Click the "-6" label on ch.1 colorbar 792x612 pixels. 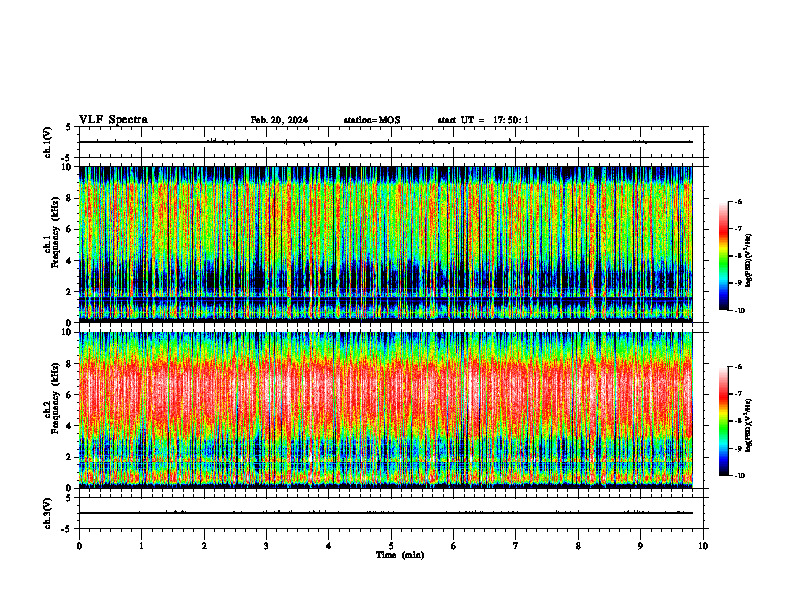[x=738, y=201]
